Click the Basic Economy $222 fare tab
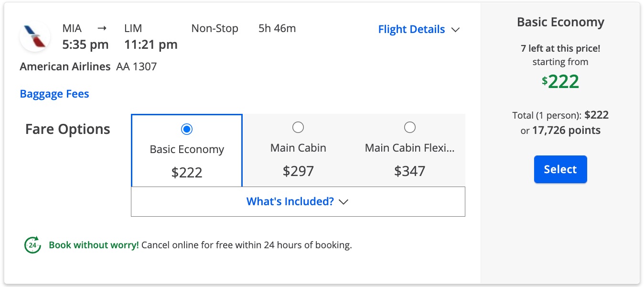This screenshot has height=287, width=644. point(187,150)
